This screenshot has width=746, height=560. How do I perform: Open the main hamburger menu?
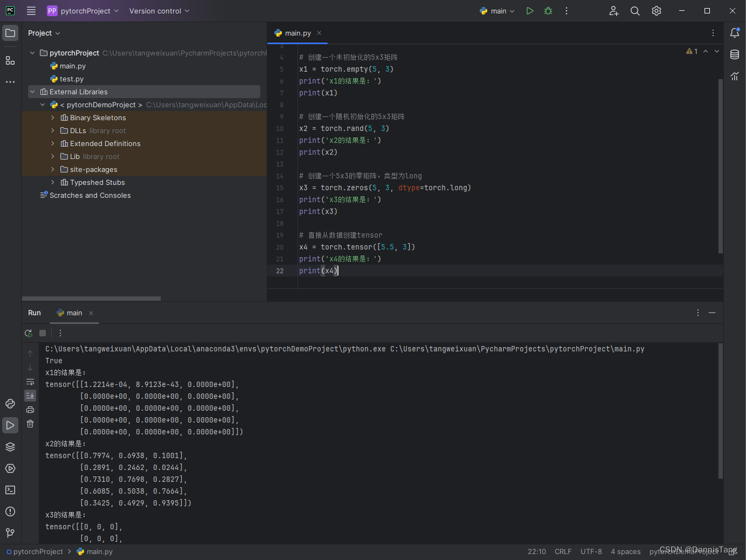[31, 11]
